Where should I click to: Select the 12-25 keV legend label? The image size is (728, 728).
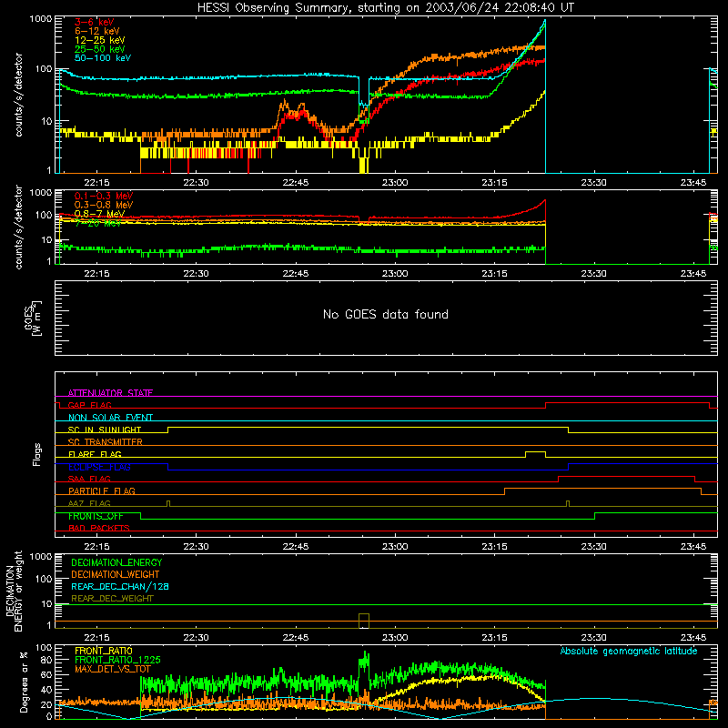click(x=100, y=40)
